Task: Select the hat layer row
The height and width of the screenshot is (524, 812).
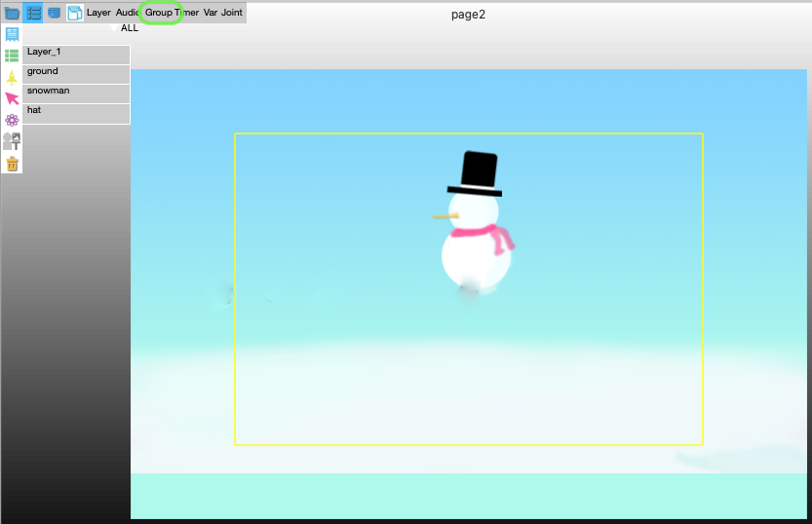Action: pyautogui.click(x=76, y=113)
